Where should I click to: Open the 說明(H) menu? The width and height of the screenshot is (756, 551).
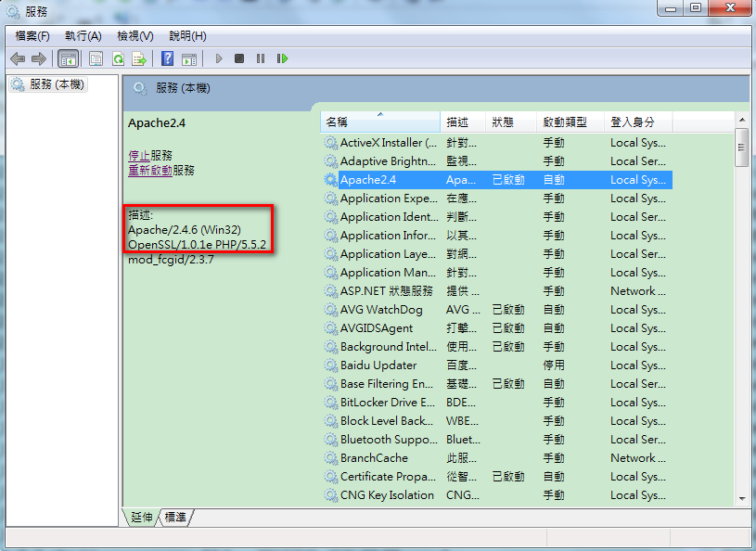coord(187,35)
